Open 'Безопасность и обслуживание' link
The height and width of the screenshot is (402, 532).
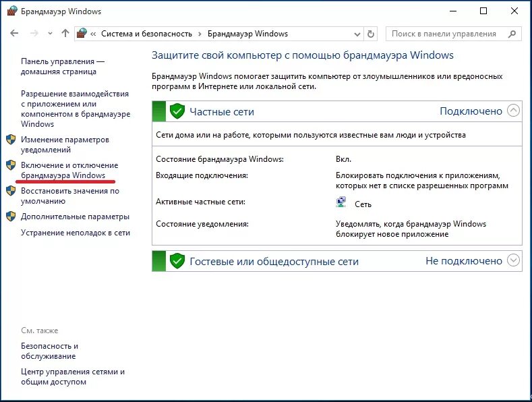(x=49, y=351)
